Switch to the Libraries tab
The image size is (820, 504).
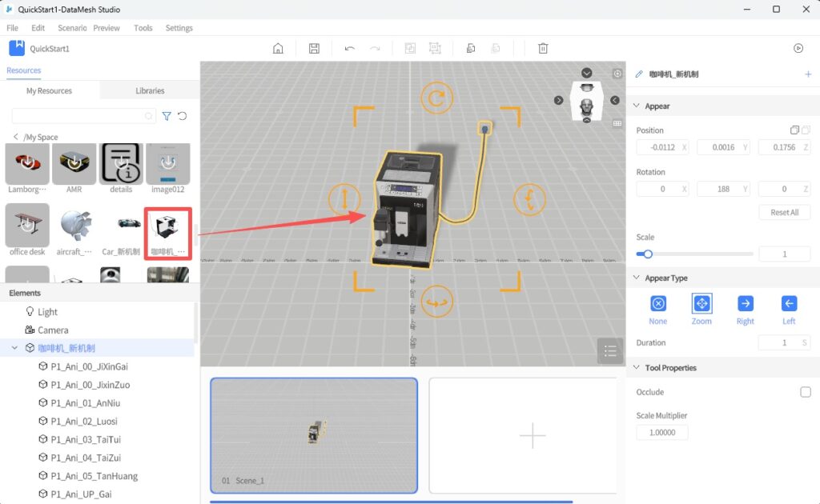tap(150, 90)
